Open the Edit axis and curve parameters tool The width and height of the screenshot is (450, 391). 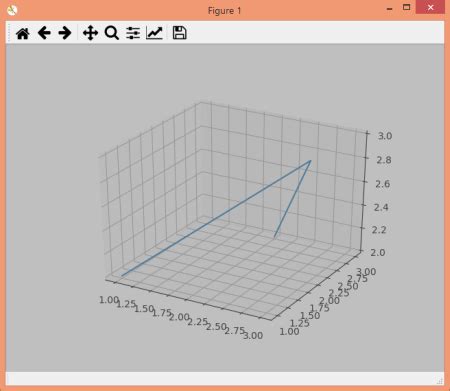click(154, 33)
